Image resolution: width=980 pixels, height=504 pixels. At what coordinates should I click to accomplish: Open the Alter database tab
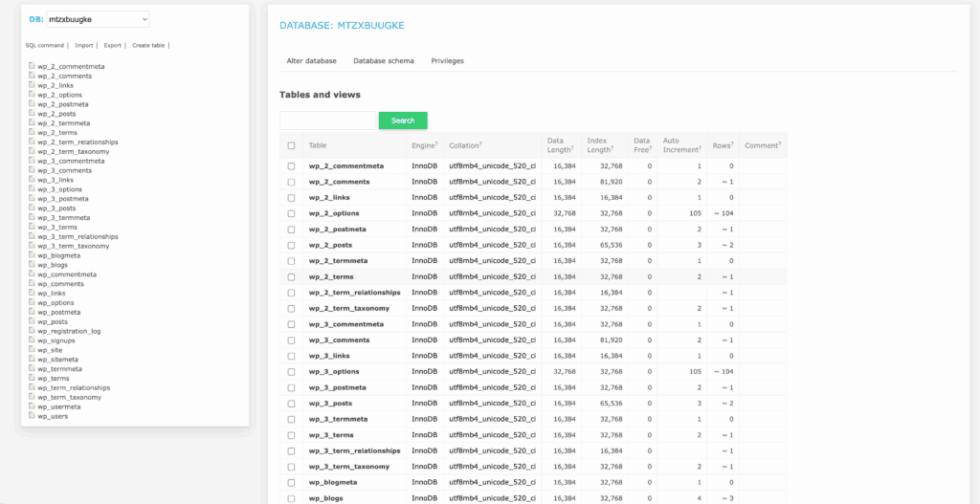coord(311,60)
